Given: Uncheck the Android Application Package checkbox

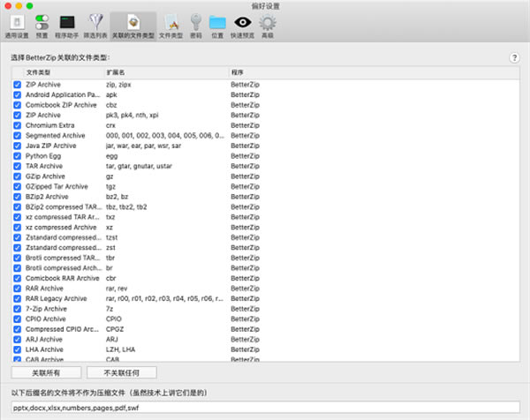Looking at the screenshot, I should coord(18,94).
